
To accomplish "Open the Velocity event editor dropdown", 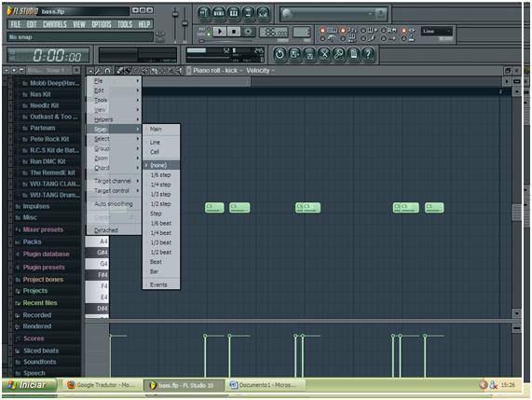I will [x=260, y=71].
